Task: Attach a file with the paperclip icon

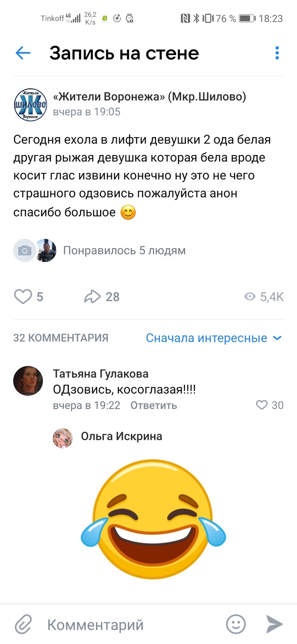Action: point(23,624)
